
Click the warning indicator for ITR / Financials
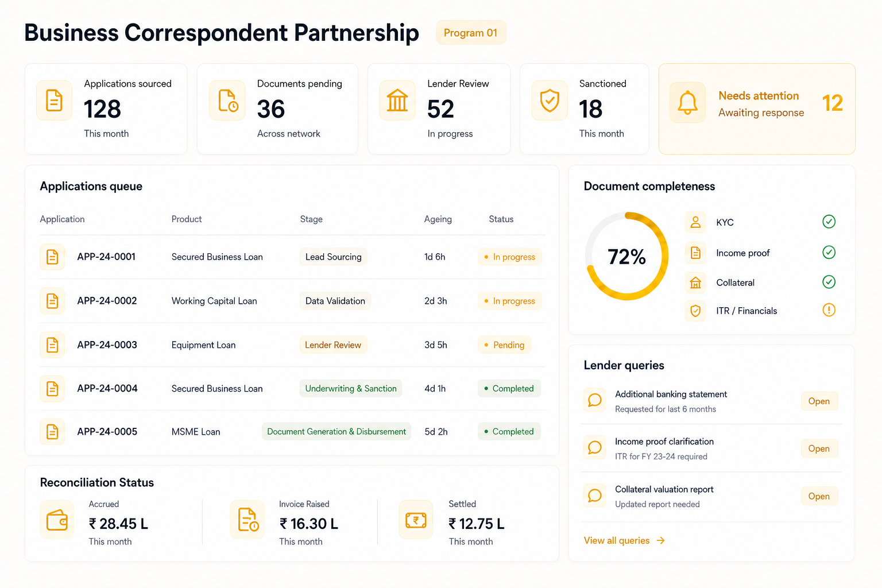click(829, 310)
